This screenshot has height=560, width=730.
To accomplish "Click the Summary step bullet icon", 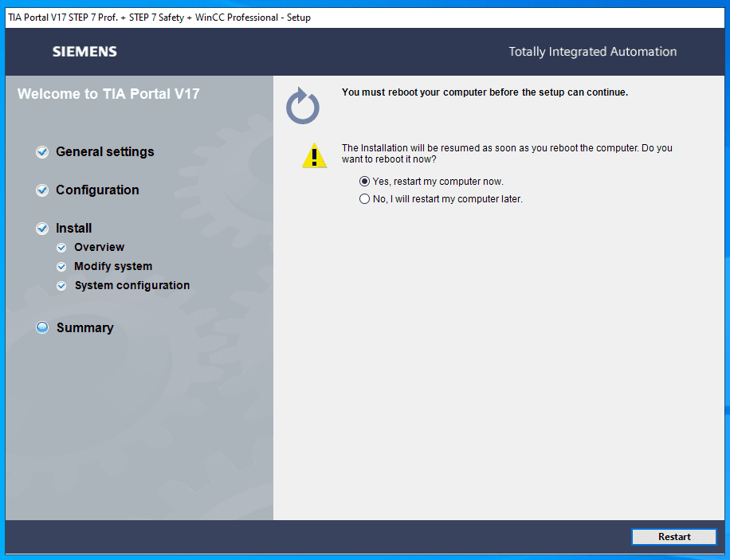I will click(42, 327).
